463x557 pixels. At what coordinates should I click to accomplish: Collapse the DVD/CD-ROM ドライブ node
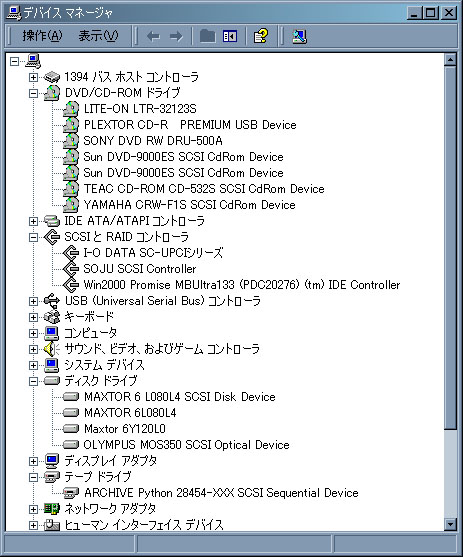click(33, 93)
